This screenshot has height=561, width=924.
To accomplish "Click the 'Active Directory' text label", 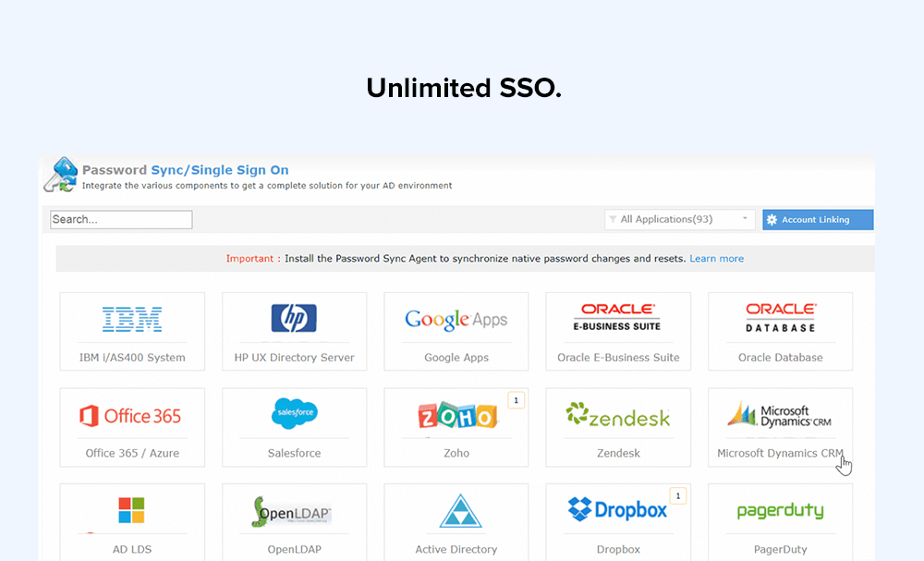I will [x=456, y=549].
